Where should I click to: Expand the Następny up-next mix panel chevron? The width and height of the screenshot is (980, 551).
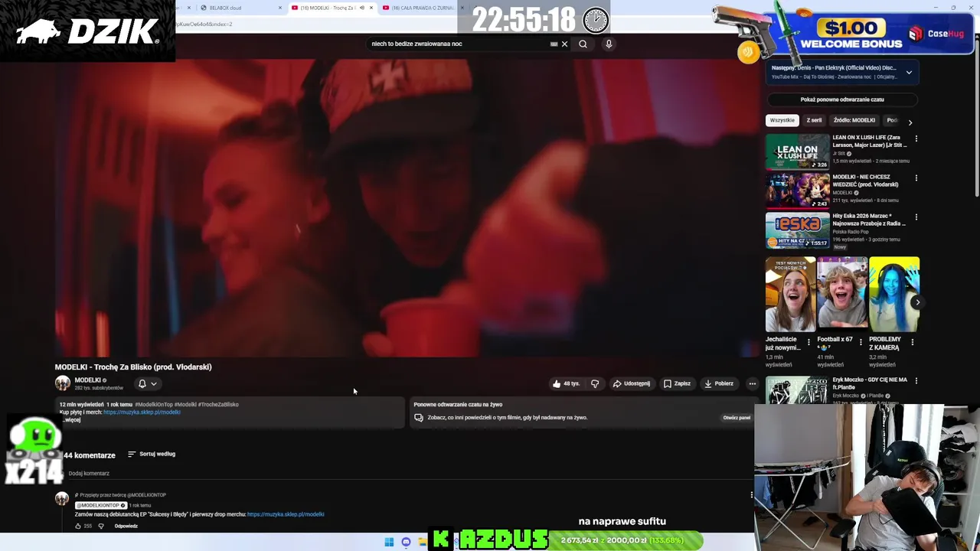[x=909, y=73]
